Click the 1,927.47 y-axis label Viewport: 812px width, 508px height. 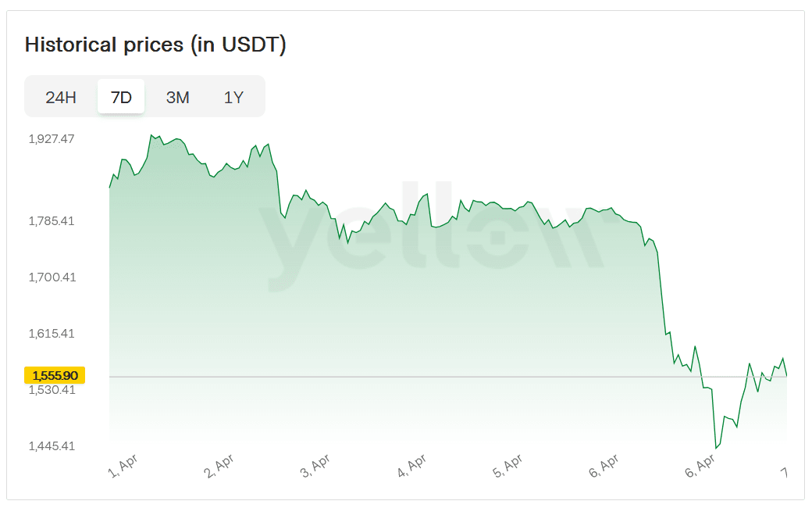pyautogui.click(x=52, y=139)
